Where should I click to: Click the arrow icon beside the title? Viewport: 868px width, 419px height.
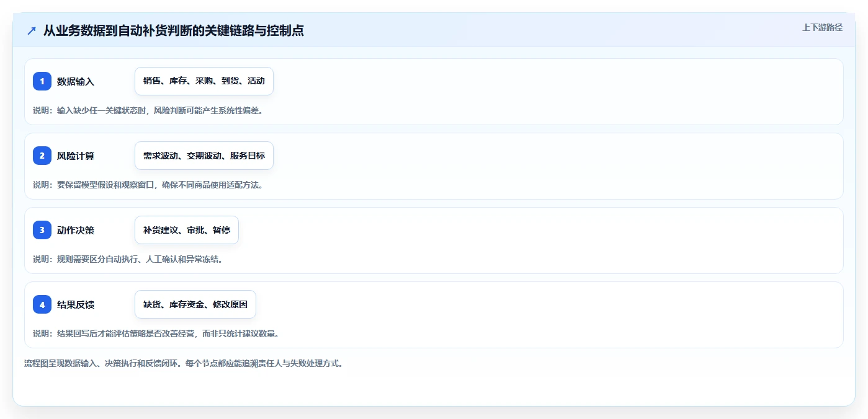[32, 30]
